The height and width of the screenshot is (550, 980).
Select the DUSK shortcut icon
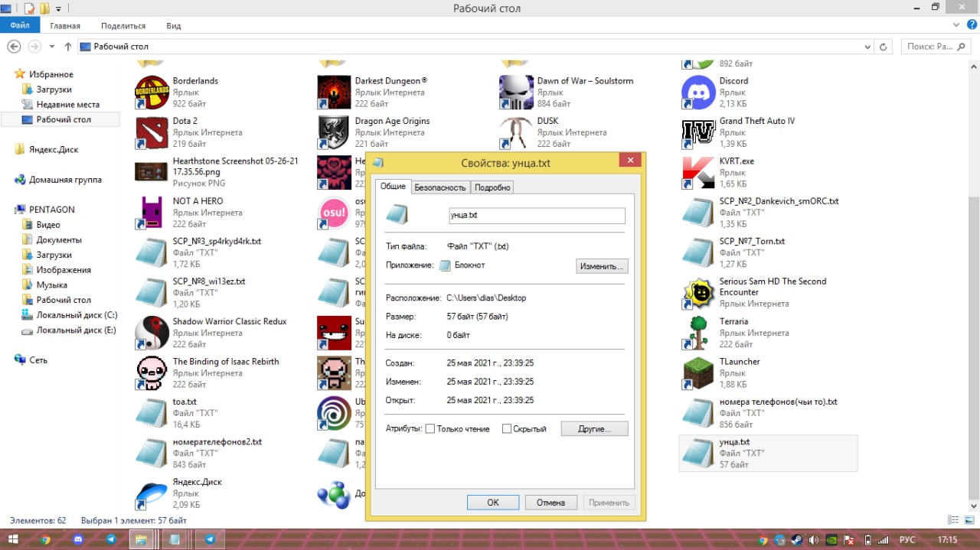pos(516,133)
